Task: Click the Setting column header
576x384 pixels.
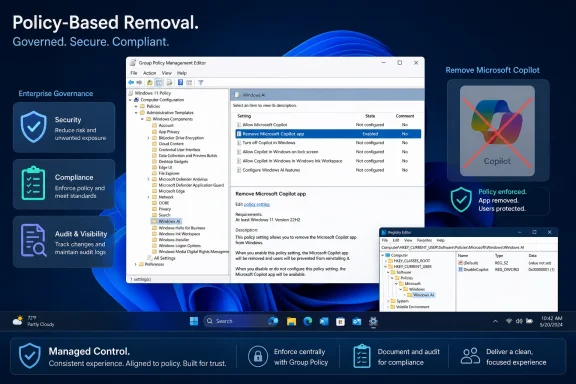Action: [x=244, y=116]
